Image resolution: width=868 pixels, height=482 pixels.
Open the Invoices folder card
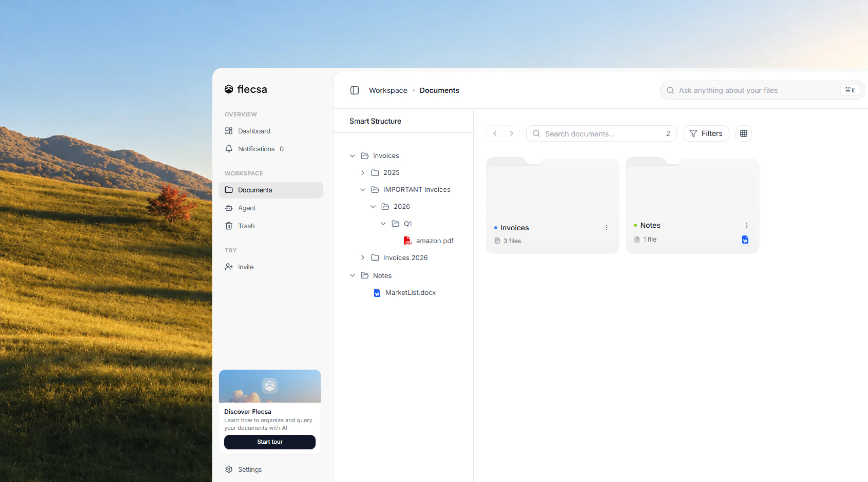point(553,205)
